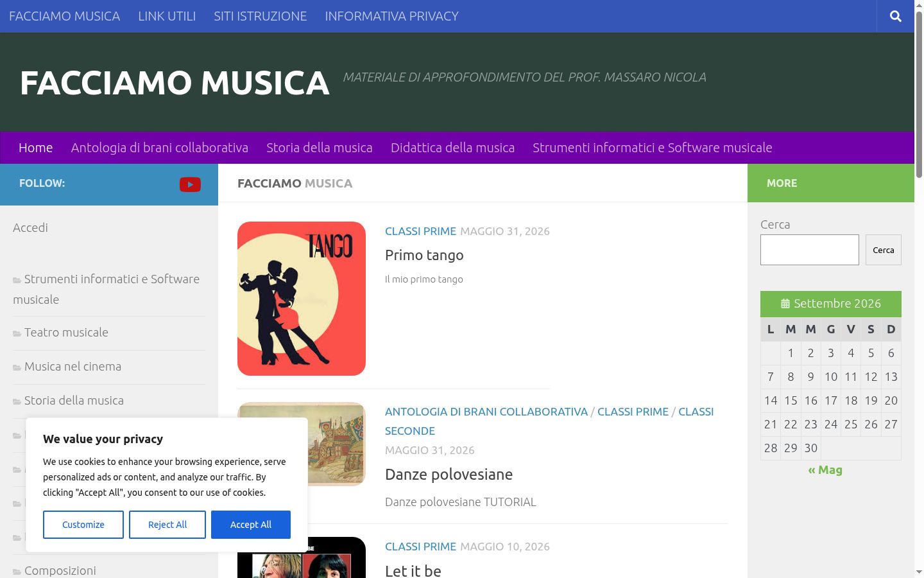The image size is (924, 578).
Task: Select calendar day 30
Action: pos(811,448)
